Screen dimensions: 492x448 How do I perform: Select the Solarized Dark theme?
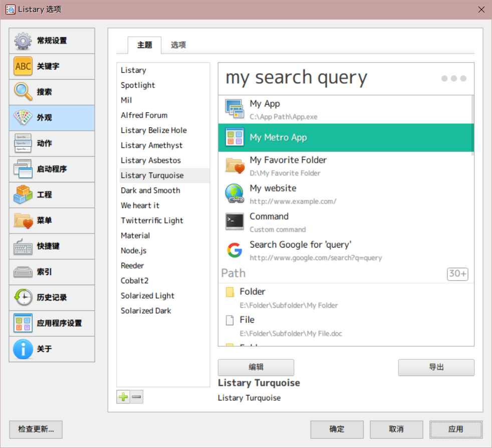click(163, 311)
